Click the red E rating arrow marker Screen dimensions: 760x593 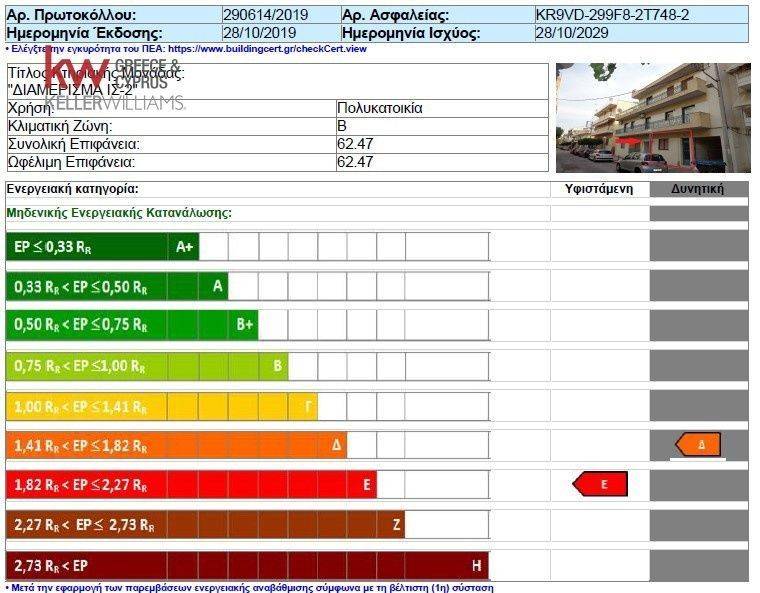[600, 484]
